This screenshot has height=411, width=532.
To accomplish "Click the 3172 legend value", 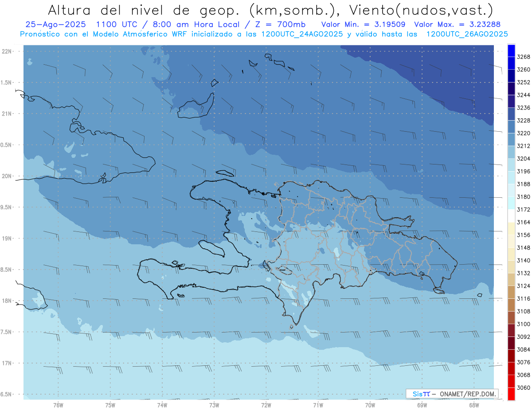I will point(524,209).
